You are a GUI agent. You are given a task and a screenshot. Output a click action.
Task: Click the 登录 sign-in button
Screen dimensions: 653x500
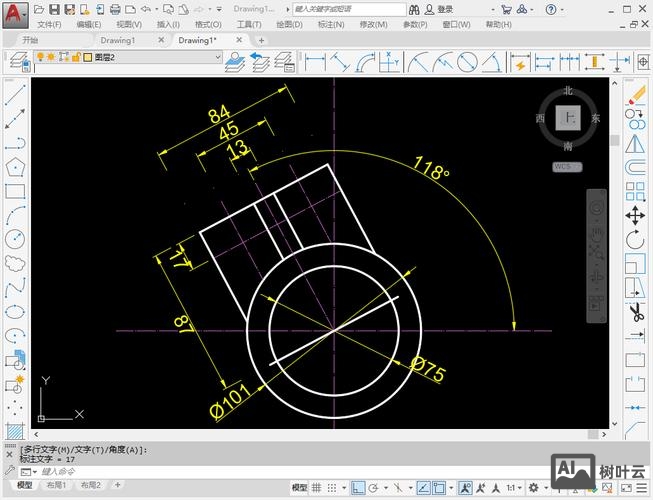coord(445,8)
